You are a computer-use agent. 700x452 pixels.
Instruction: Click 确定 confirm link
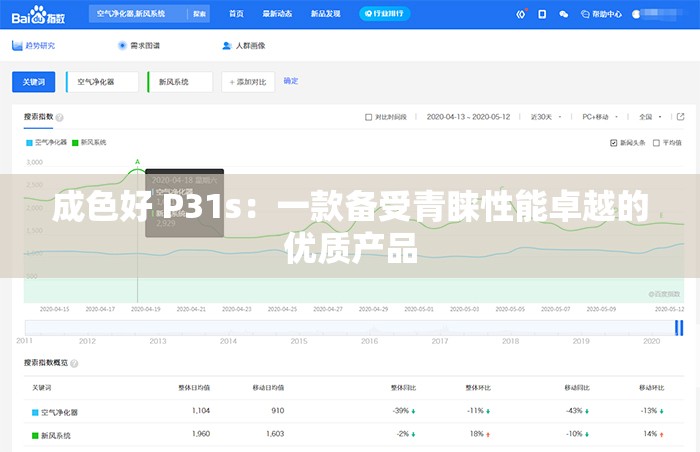click(x=291, y=81)
